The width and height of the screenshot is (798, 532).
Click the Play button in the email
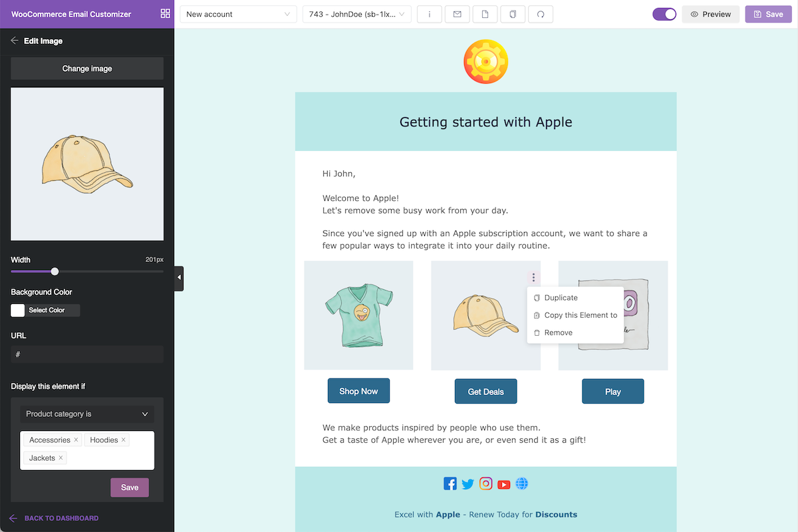click(613, 392)
